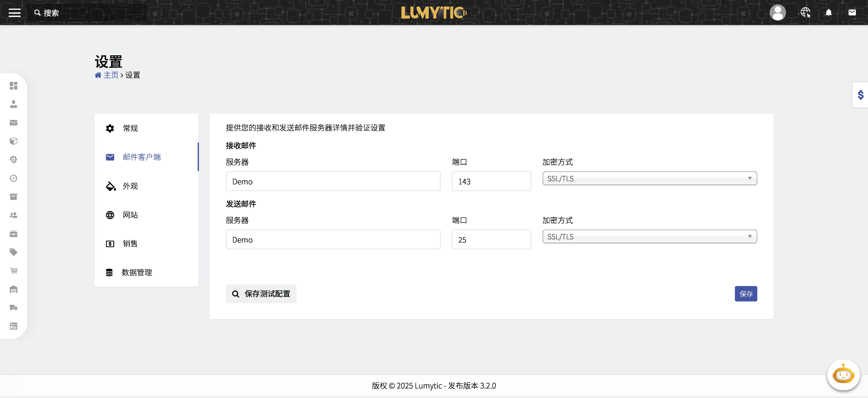This screenshot has width=868, height=398.
Task: Click the notifications bell in the top bar
Action: [829, 13]
